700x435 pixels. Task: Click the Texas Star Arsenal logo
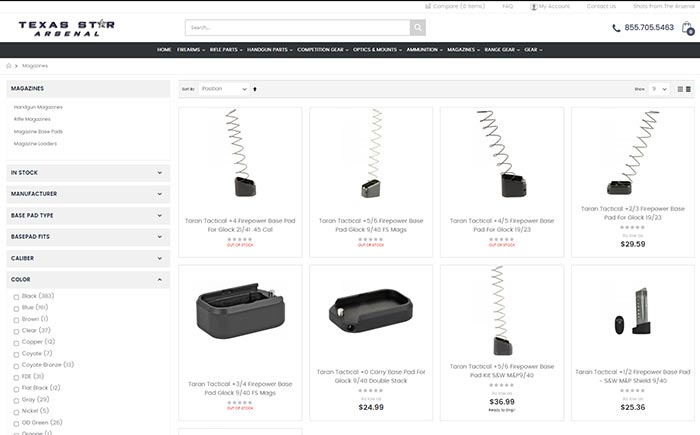point(67,28)
